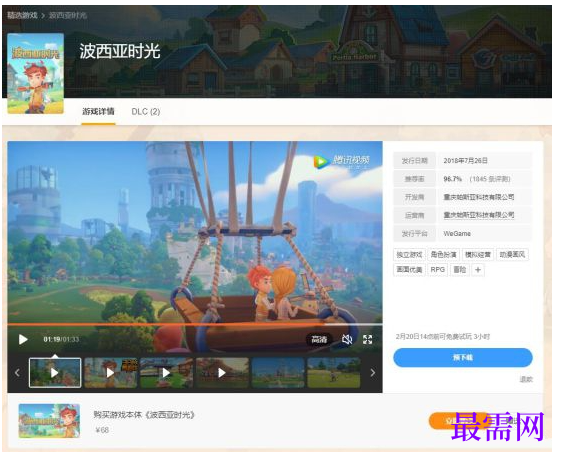
Task: Click the game box thumbnail in purchase row
Action: coord(49,421)
